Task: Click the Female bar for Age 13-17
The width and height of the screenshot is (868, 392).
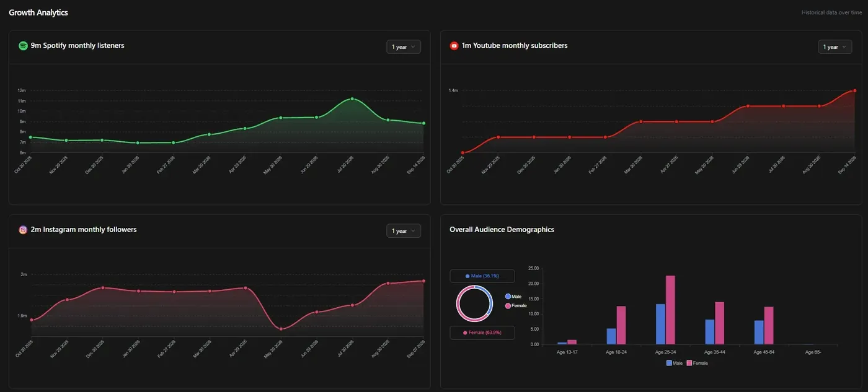Action: coord(572,342)
